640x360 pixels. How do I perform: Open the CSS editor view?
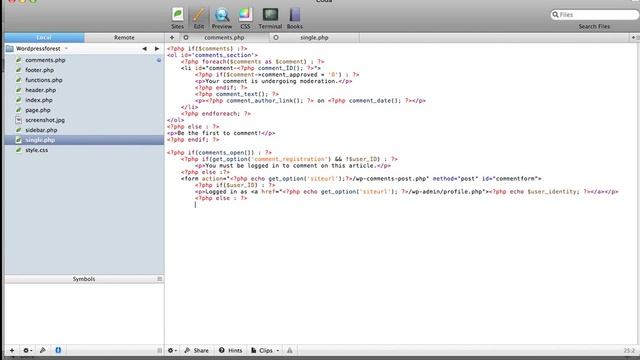245,18
